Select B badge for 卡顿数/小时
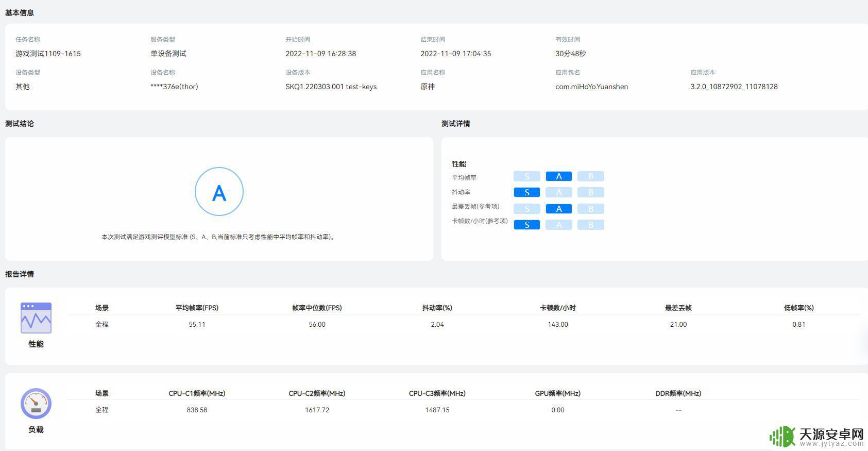 (591, 225)
